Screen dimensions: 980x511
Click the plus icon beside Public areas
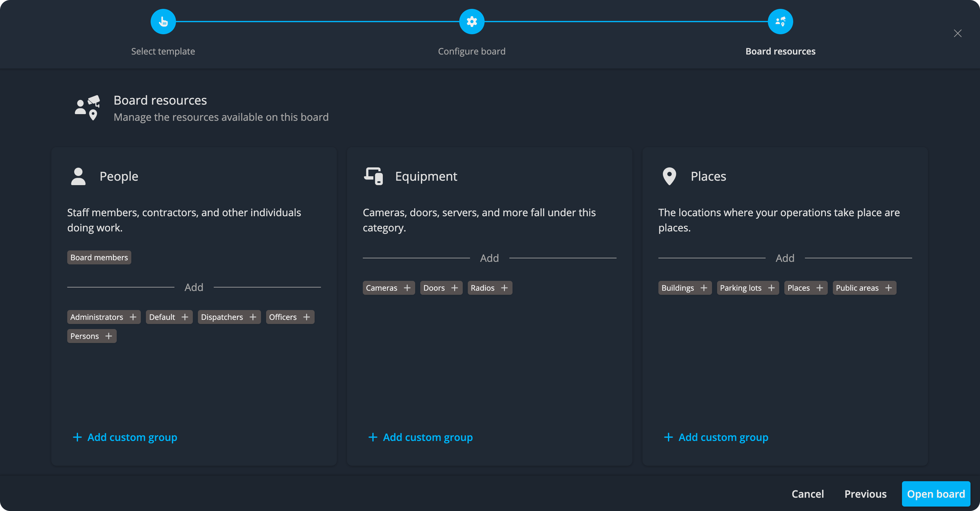(888, 288)
